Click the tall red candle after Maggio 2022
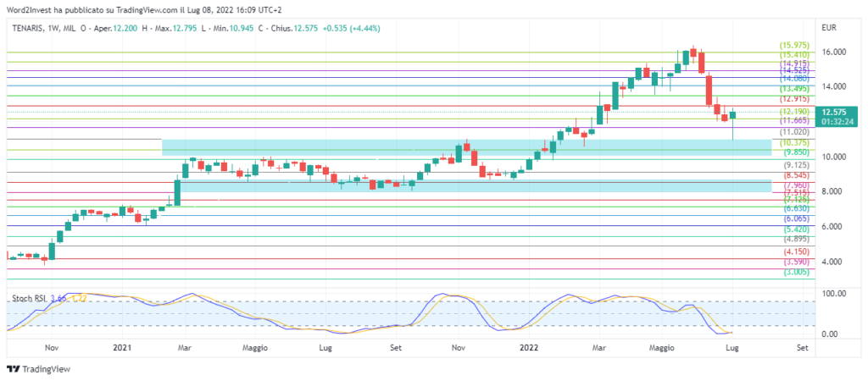This screenshot has width=868, height=381. point(709,90)
